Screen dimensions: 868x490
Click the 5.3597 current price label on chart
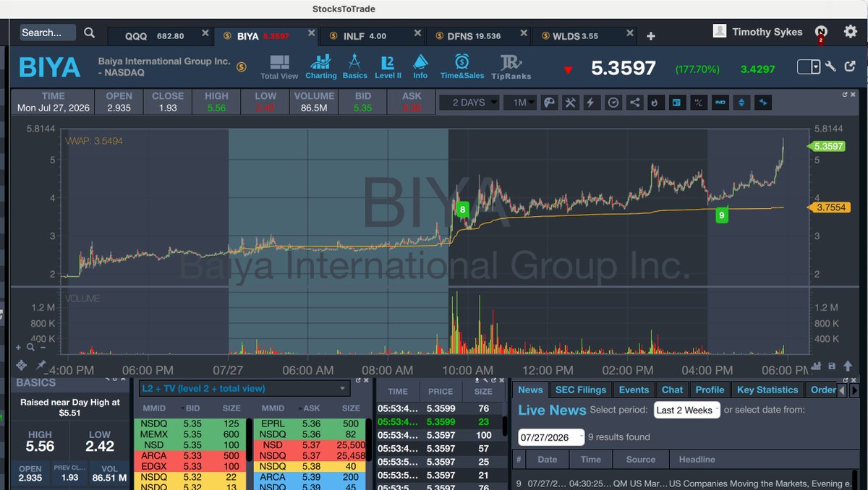tap(827, 146)
